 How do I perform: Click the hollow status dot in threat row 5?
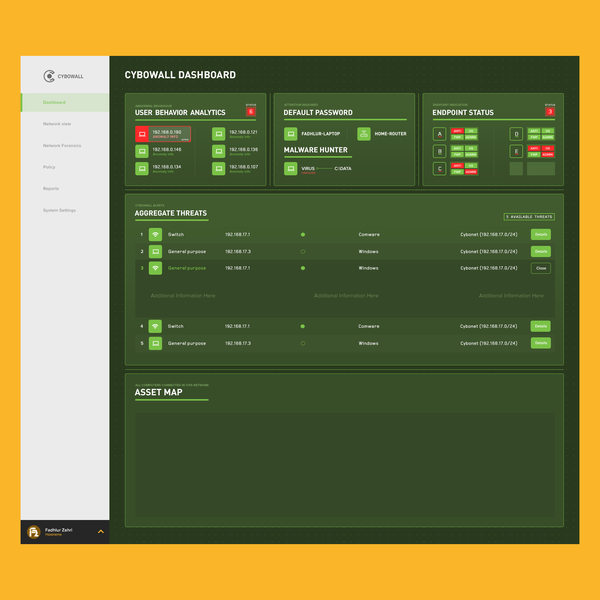point(303,343)
